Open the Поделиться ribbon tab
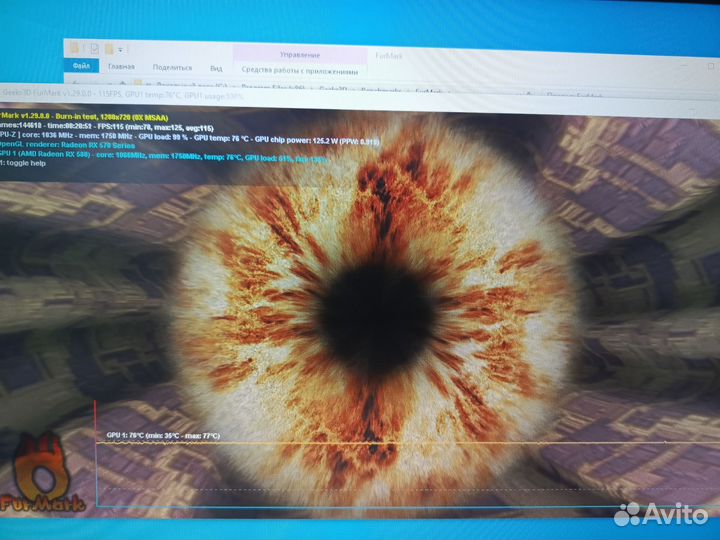The width and height of the screenshot is (720, 540). pyautogui.click(x=172, y=67)
